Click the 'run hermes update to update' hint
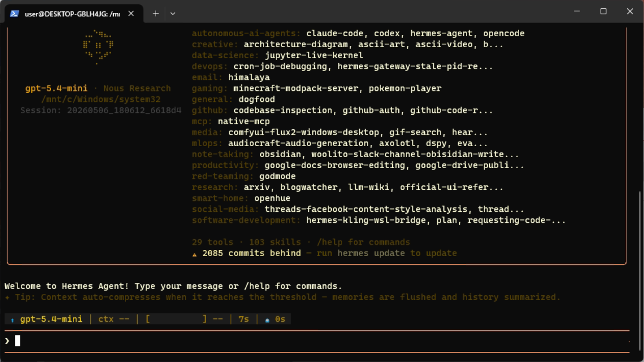The width and height of the screenshot is (644, 362). [387, 253]
